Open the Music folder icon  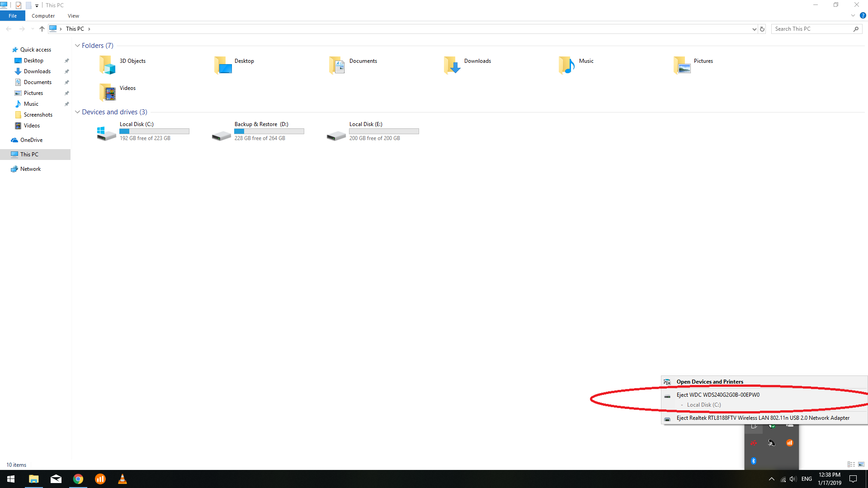tap(566, 65)
